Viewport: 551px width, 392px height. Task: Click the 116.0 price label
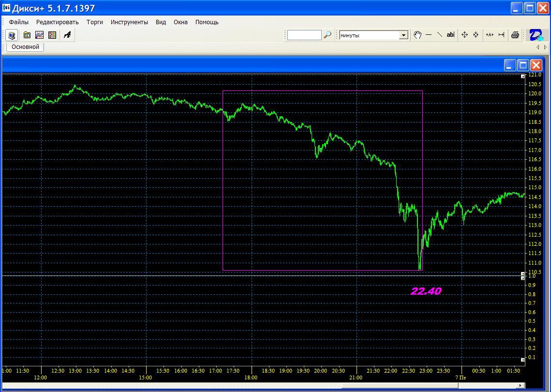tap(535, 169)
